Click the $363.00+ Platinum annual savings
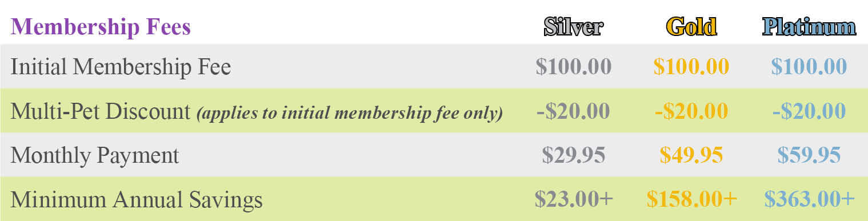Screen dimensions: 868x221 (x=810, y=198)
